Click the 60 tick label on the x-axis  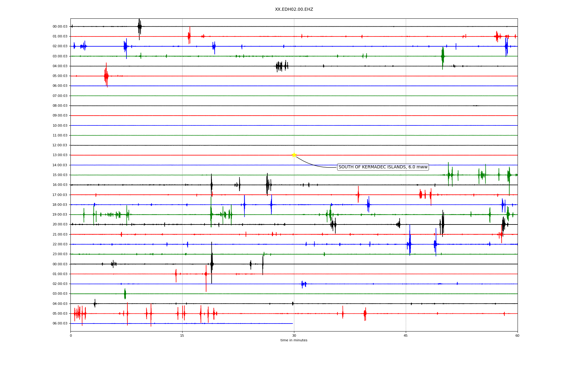pyautogui.click(x=517, y=336)
